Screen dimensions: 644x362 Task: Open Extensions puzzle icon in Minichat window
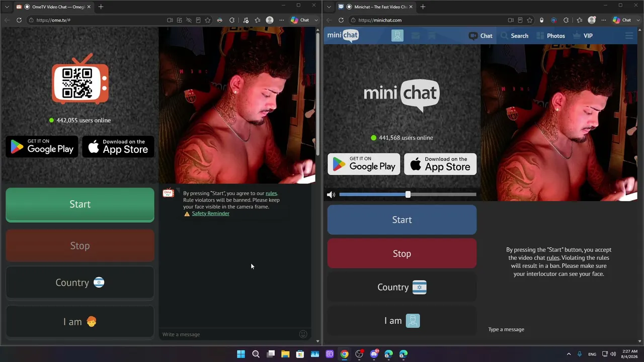[566, 20]
